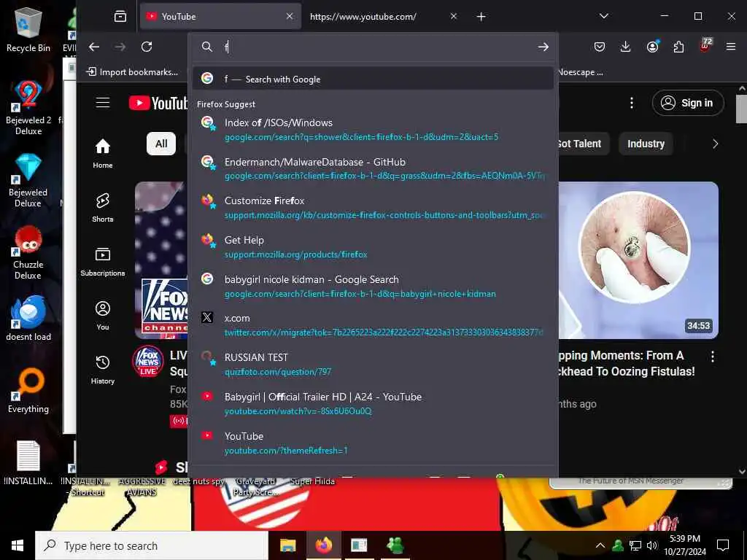Click the Fox News Live channel avatar

tap(147, 361)
